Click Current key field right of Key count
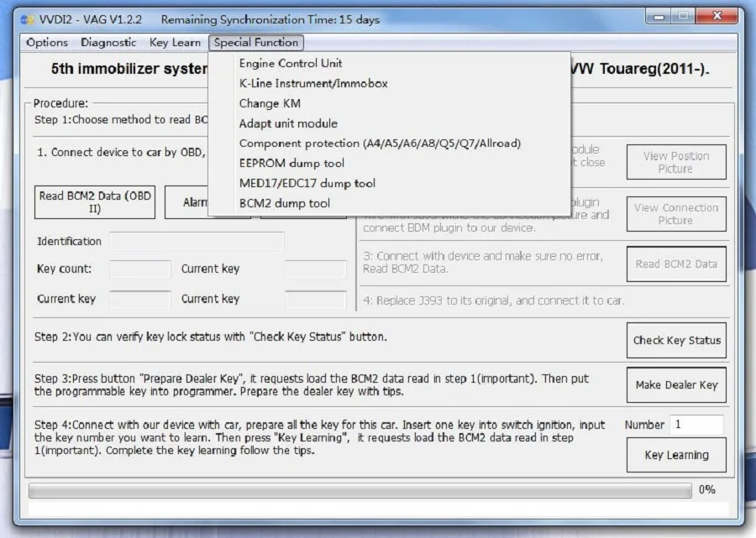The width and height of the screenshot is (756, 538). click(315, 269)
